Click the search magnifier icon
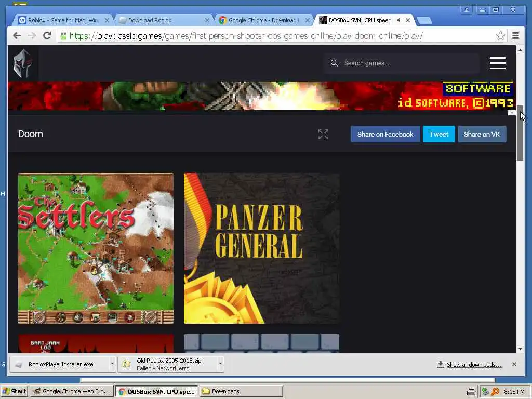The width and height of the screenshot is (532, 399). point(334,63)
